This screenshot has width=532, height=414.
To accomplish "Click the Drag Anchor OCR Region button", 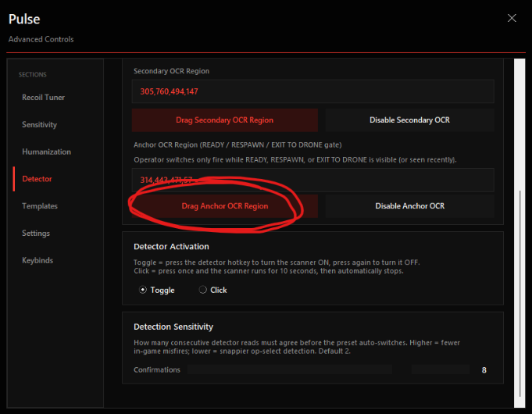I will click(225, 206).
